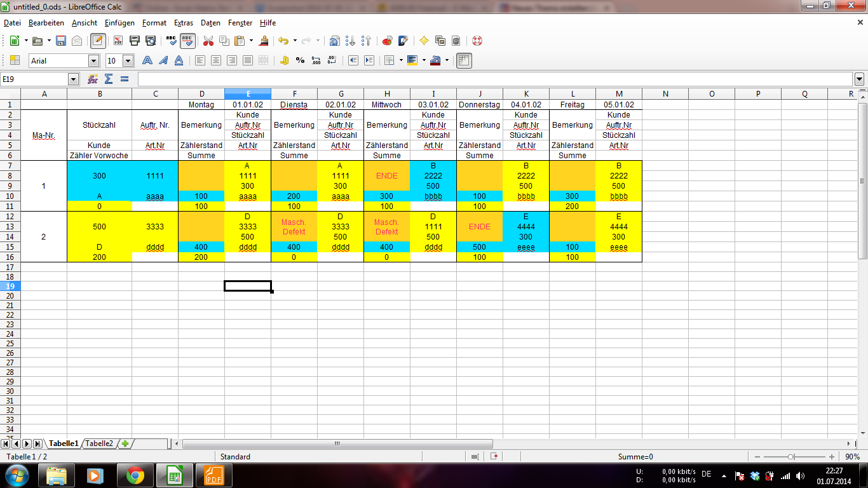Add a decimal place icon
The width and height of the screenshot is (868, 488).
[x=316, y=60]
